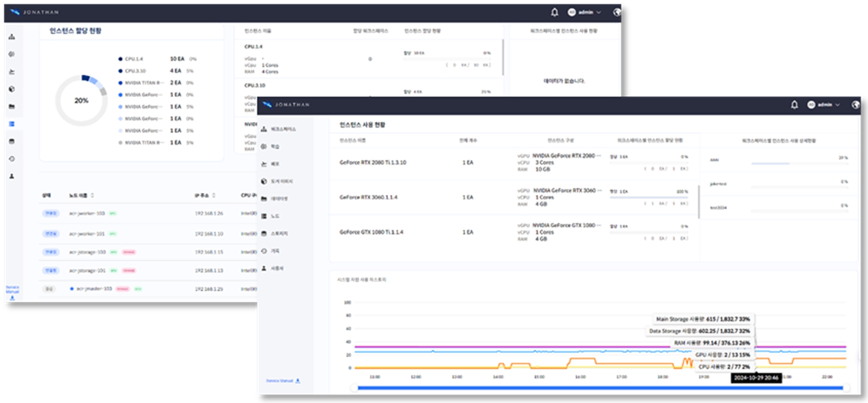Click the IP address '192.168.1.25'
This screenshot has height=403, width=868.
(209, 289)
